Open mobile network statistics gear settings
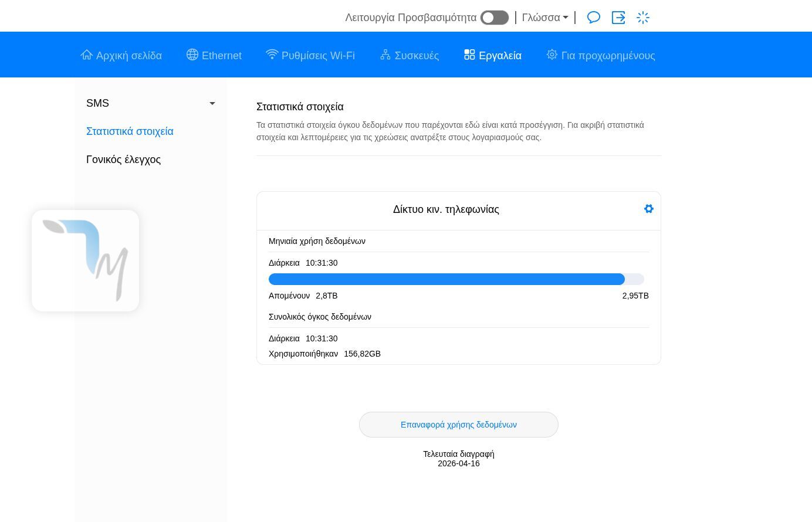Viewport: 812px width, 522px height. click(x=648, y=209)
